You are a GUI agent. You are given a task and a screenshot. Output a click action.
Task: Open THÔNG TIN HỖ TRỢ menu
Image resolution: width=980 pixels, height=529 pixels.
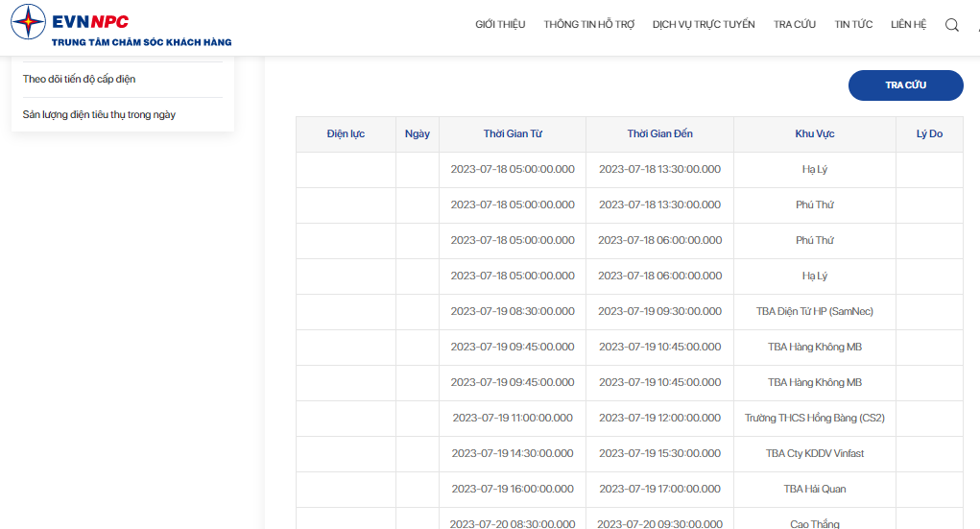588,24
